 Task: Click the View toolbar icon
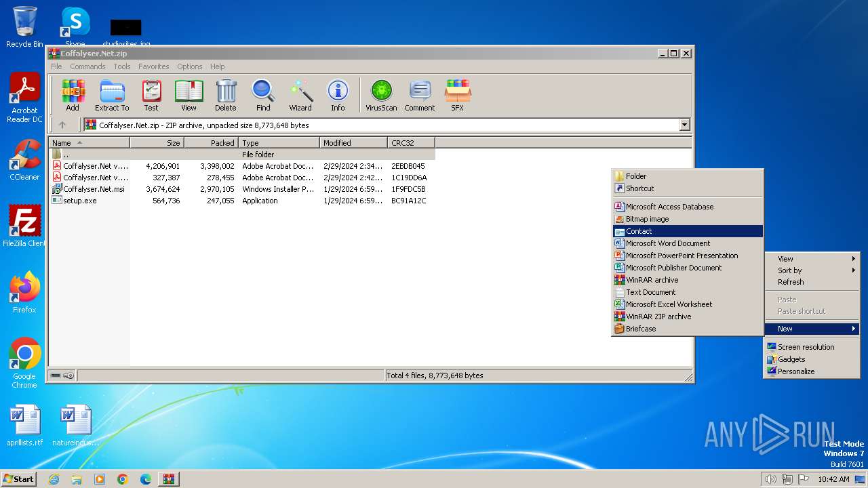click(x=189, y=96)
